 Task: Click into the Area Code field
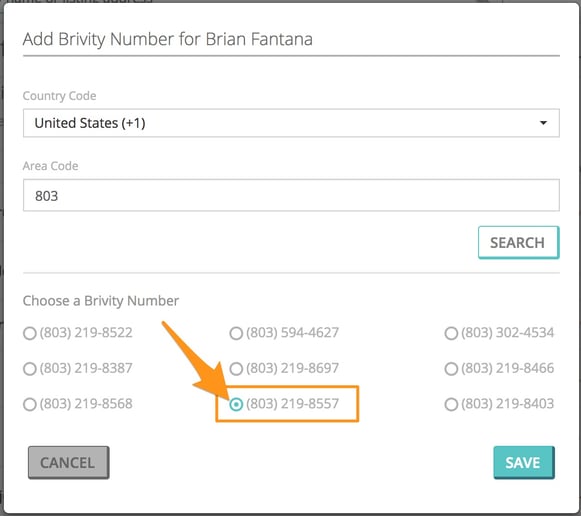tap(291, 195)
